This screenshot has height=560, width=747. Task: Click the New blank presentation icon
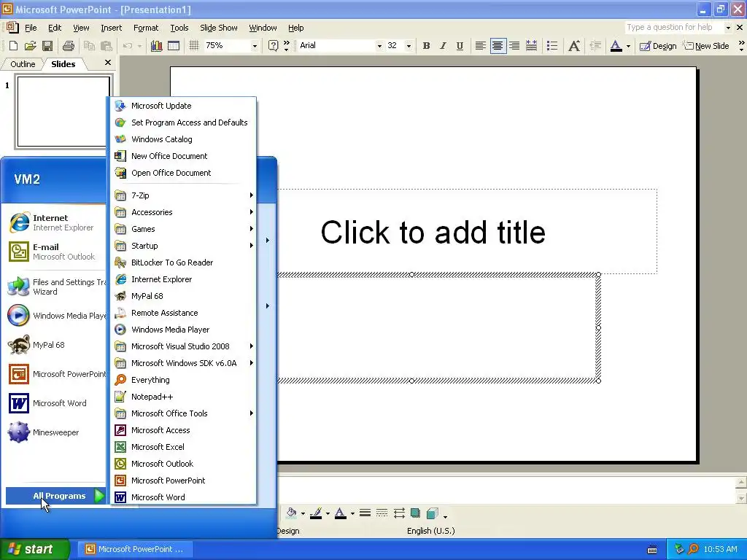(13, 46)
